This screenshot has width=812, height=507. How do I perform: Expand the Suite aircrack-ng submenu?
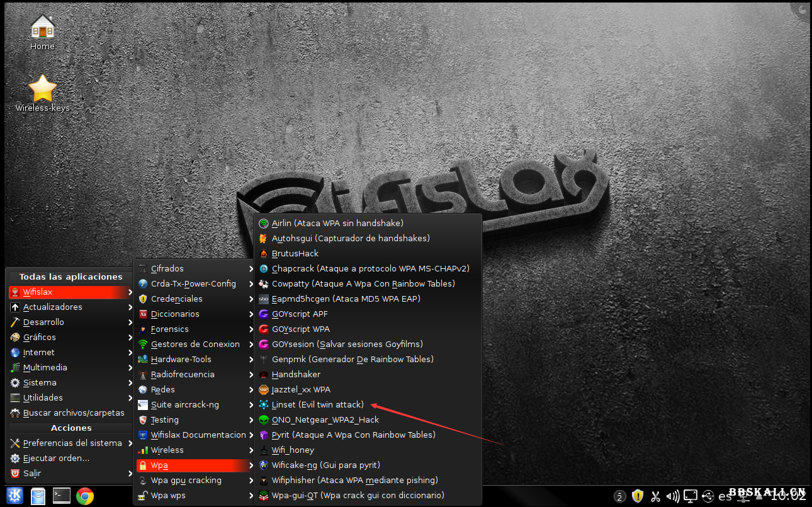click(x=184, y=404)
